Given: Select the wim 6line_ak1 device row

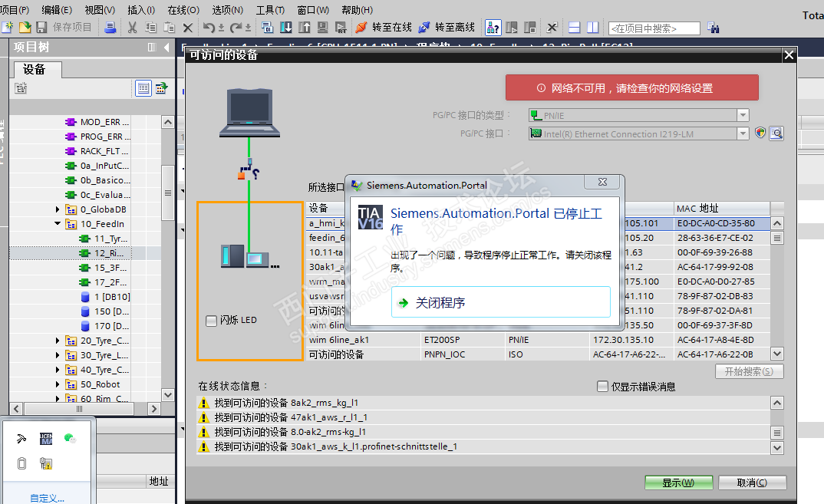Looking at the screenshot, I should pos(537,340).
